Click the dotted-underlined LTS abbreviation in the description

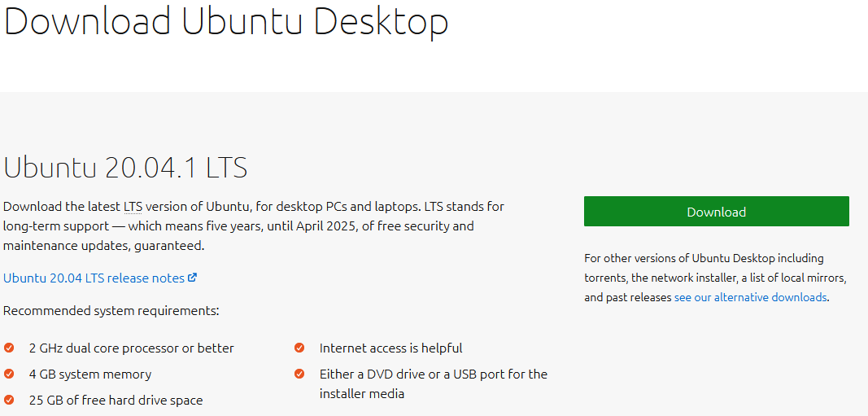pyautogui.click(x=133, y=207)
